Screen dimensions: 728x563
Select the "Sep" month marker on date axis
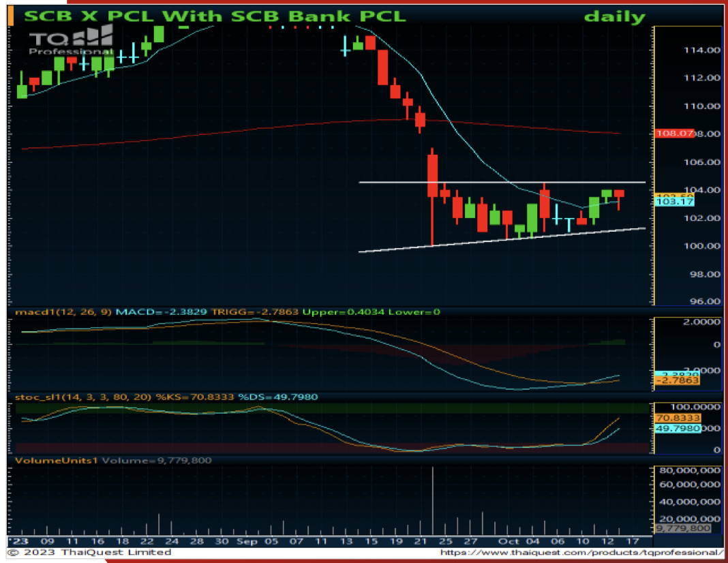pyautogui.click(x=247, y=541)
